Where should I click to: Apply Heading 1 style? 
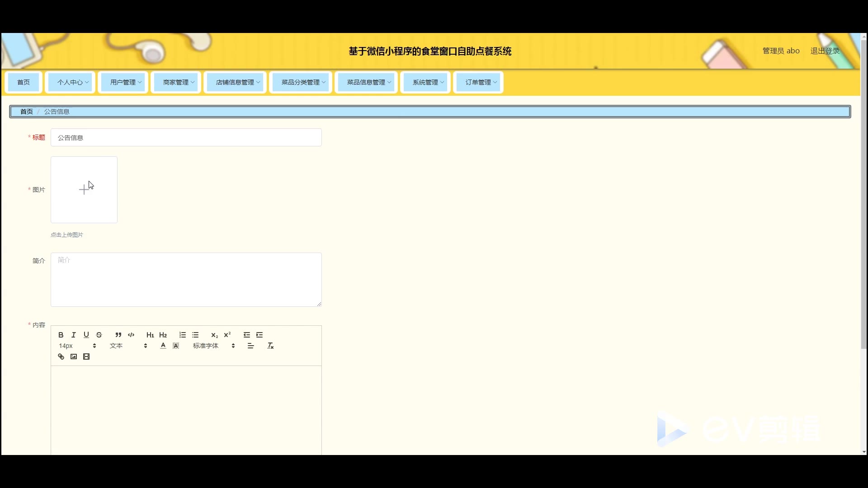point(150,335)
